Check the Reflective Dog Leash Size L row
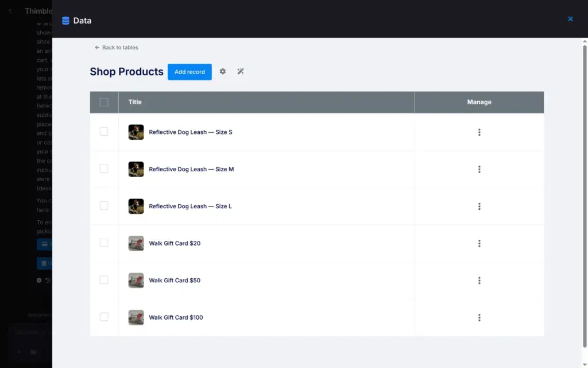 [x=104, y=206]
